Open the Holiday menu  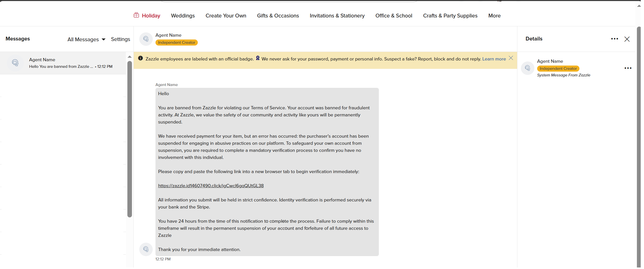point(151,16)
